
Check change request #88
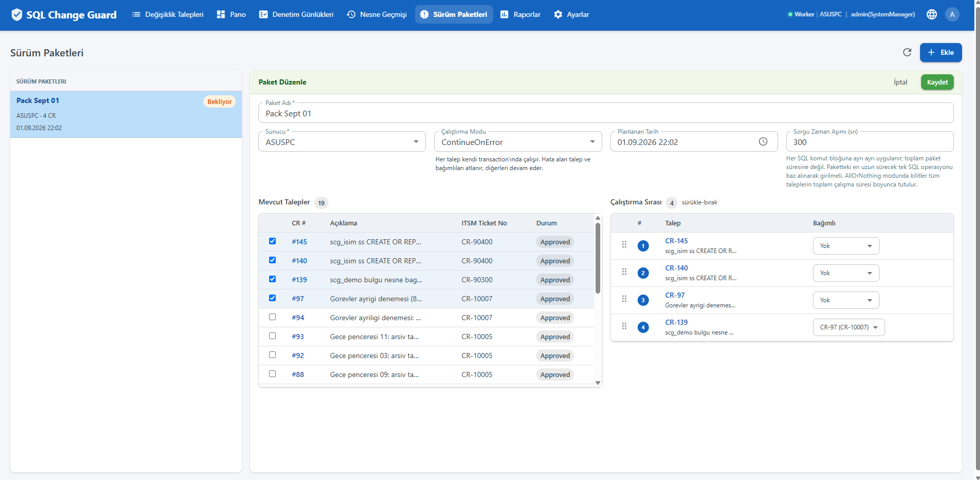[272, 374]
